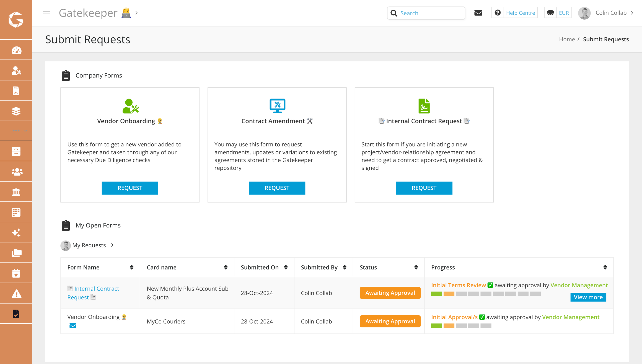Image resolution: width=642 pixels, height=364 pixels.
Task: Toggle the hamburger menu button
Action: 46,13
